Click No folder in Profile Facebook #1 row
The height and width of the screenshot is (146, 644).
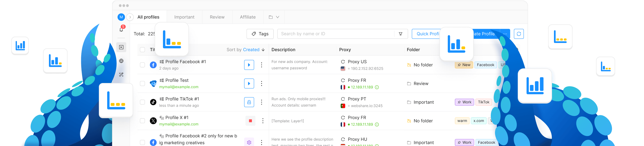click(x=420, y=65)
